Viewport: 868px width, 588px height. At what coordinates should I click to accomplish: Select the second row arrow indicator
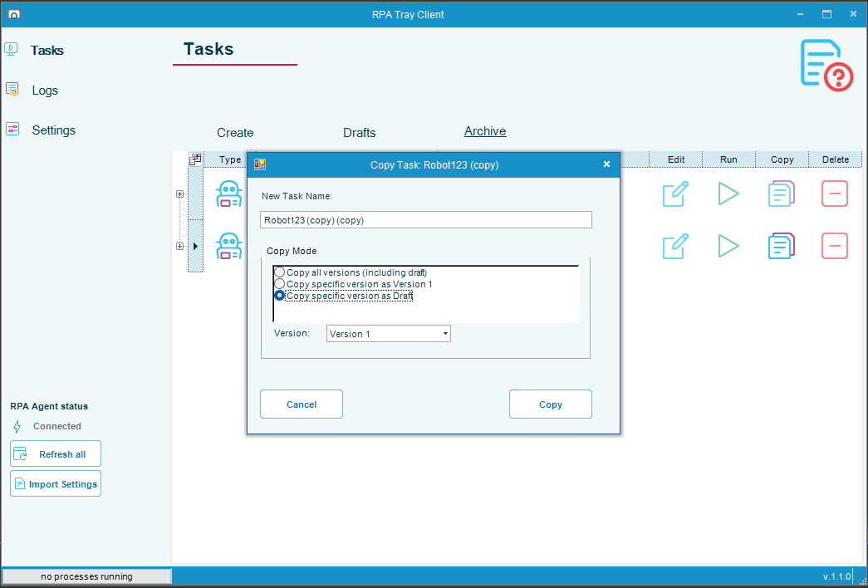(x=195, y=247)
